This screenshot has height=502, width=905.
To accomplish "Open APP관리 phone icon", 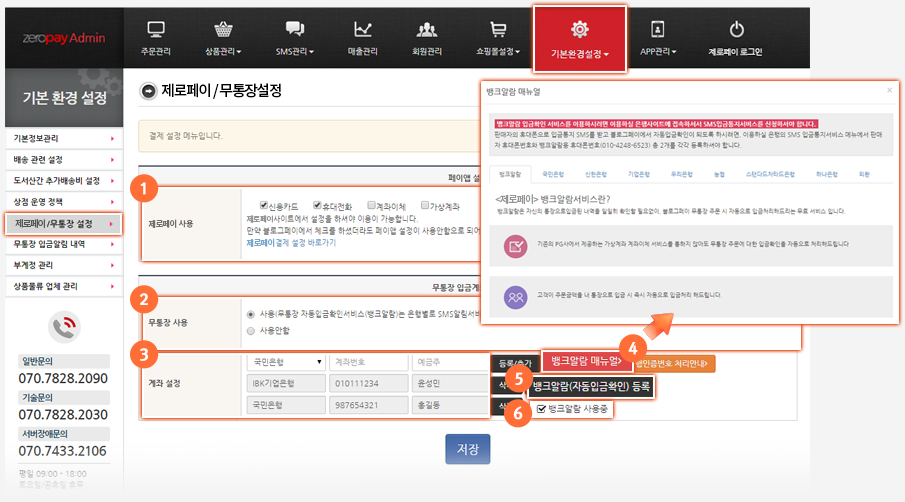I will point(657,29).
